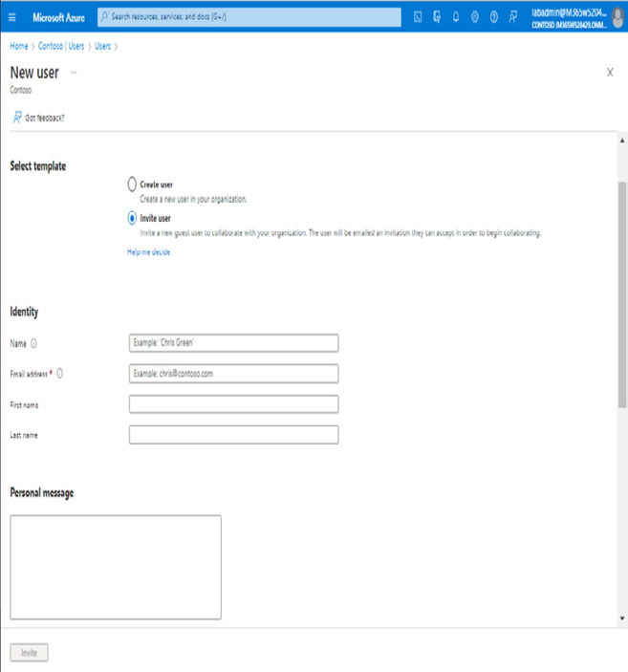Screen dimensions: 628x672
Task: Focus the Name input field
Action: pyautogui.click(x=233, y=343)
